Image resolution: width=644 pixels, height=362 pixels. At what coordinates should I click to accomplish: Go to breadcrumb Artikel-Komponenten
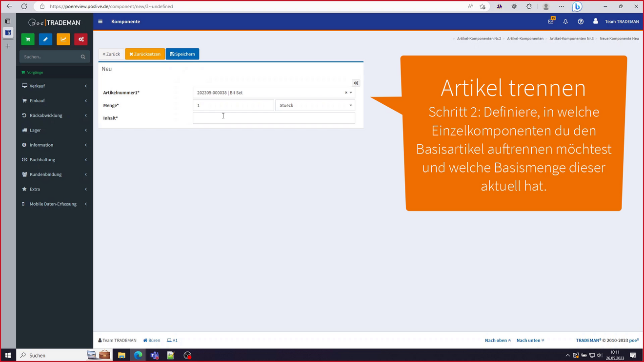[525, 38]
